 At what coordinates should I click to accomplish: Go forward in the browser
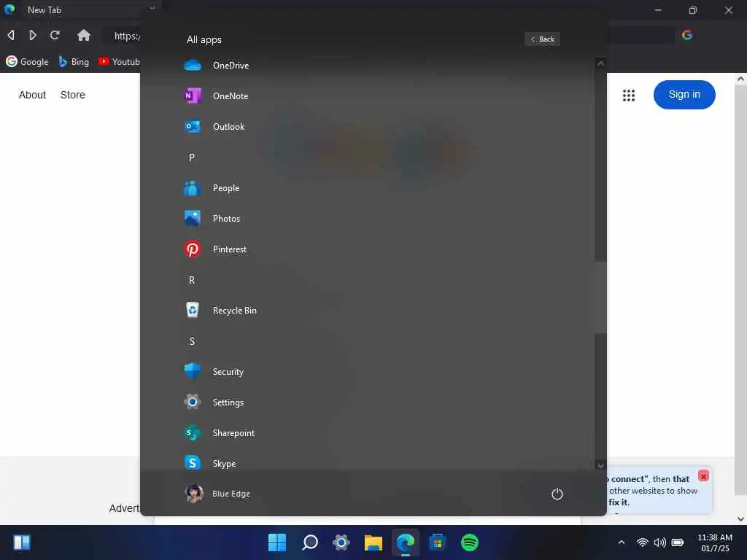pos(32,35)
